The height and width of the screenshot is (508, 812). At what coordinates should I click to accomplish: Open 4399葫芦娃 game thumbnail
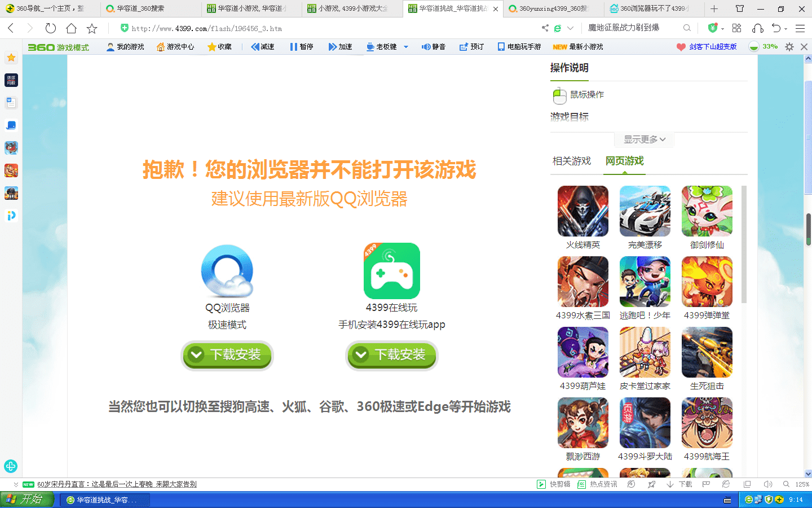[x=583, y=352]
